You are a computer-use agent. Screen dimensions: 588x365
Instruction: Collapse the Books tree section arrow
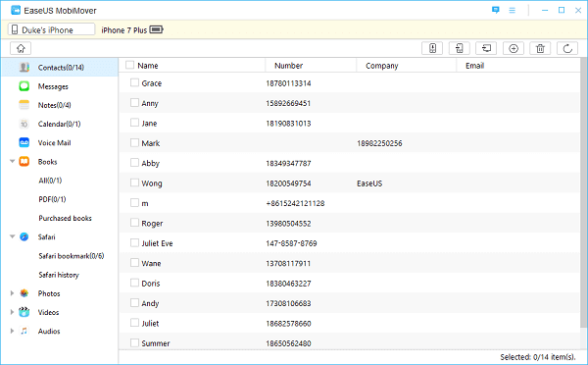12,162
